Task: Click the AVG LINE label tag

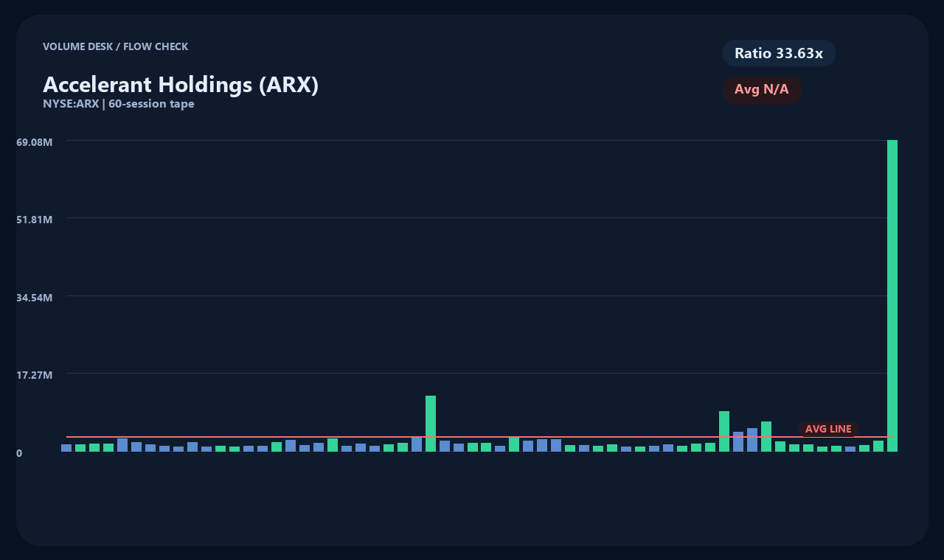Action: tap(828, 429)
